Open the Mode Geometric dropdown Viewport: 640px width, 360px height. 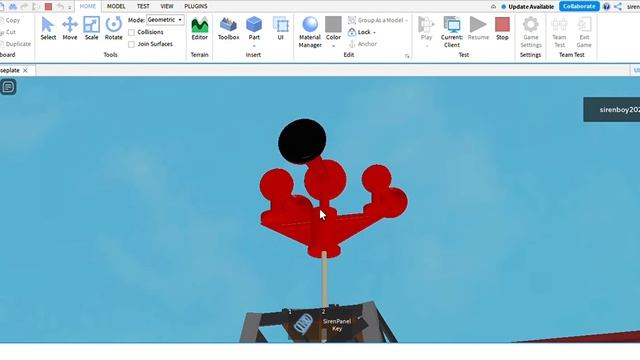pyautogui.click(x=165, y=20)
